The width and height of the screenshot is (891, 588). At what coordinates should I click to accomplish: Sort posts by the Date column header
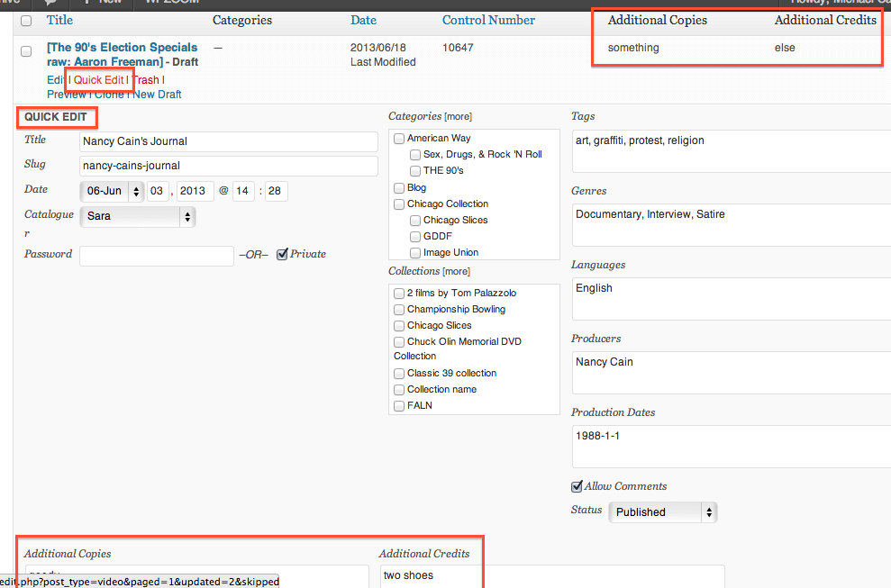[x=363, y=20]
